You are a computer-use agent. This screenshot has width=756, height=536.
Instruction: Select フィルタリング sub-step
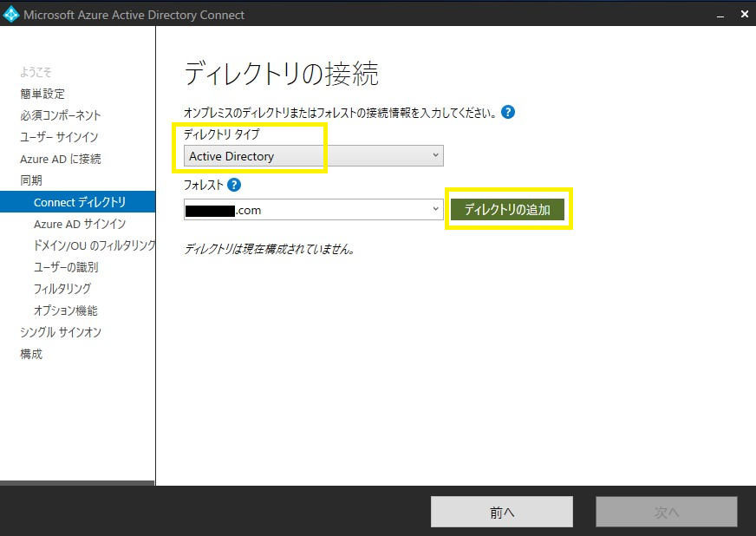(x=62, y=289)
